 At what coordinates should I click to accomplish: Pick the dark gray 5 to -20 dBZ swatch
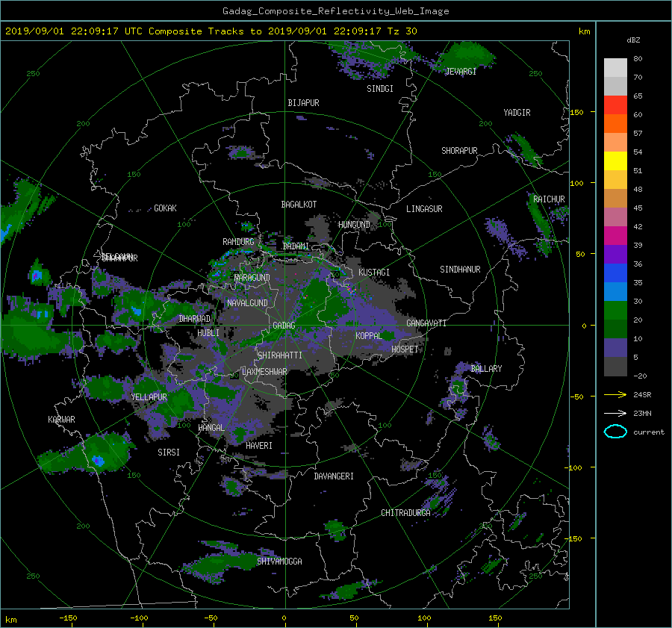[x=615, y=367]
